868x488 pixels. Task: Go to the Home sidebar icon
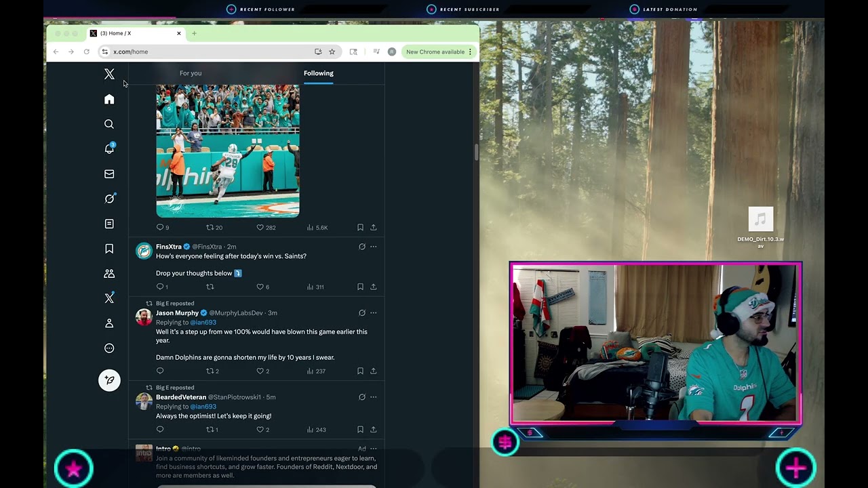click(109, 99)
